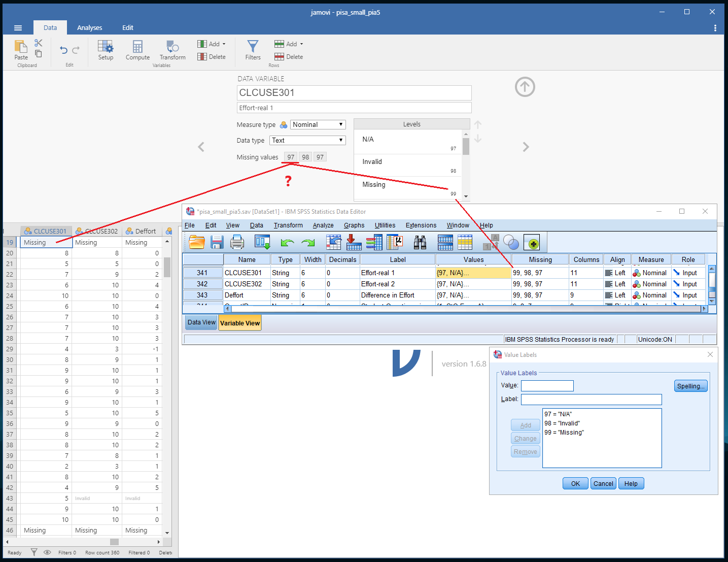The height and width of the screenshot is (562, 728).
Task: Click the Cut scissors icon
Action: pos(39,43)
